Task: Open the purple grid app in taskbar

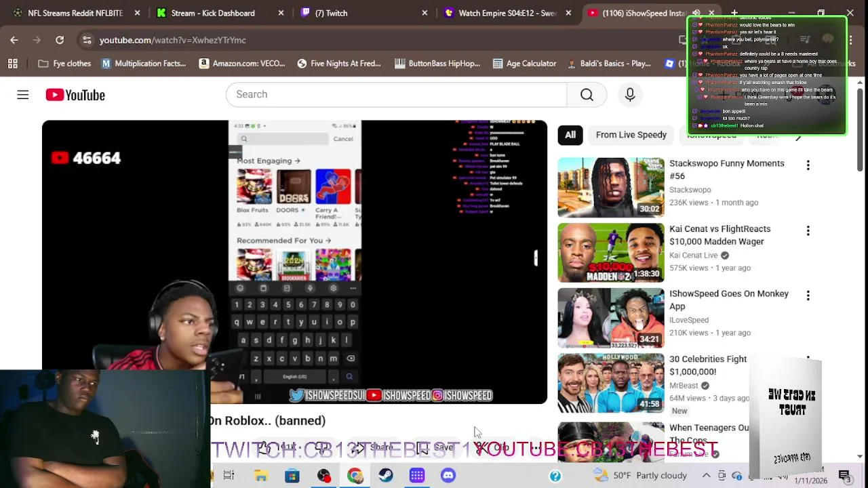Action: (417, 476)
